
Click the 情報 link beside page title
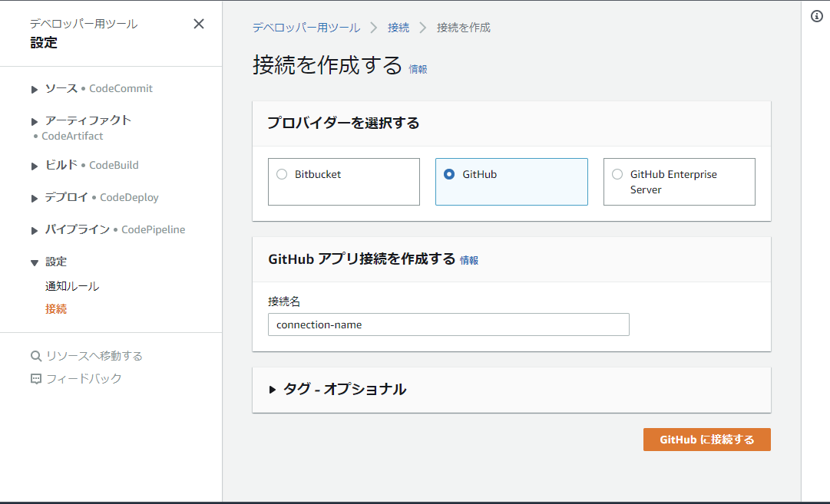418,69
